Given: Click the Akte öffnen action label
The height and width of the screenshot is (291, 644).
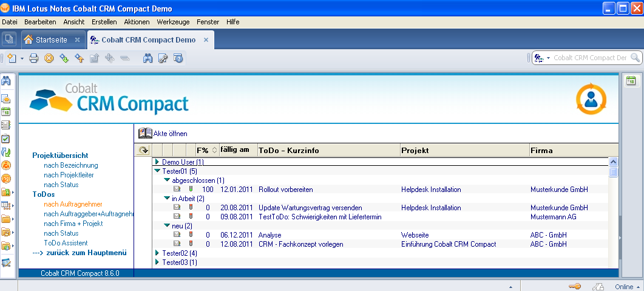Looking at the screenshot, I should click(171, 134).
